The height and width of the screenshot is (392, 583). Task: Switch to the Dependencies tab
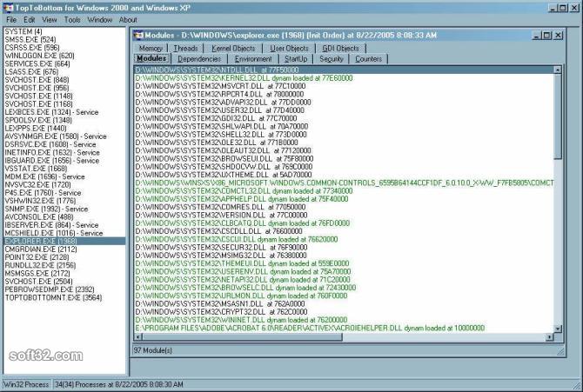(199, 59)
